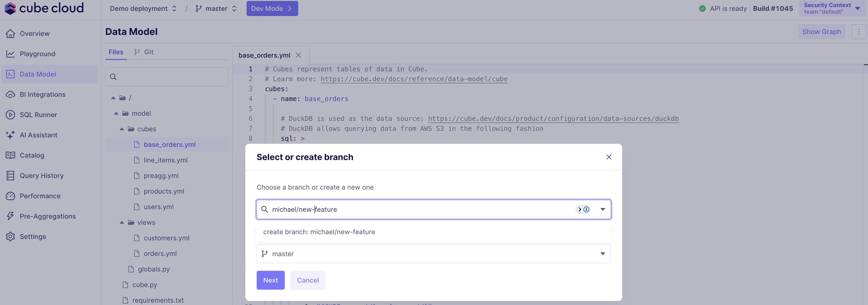Open Pre-Aggregations lightning icon
The height and width of the screenshot is (305, 868).
(10, 216)
